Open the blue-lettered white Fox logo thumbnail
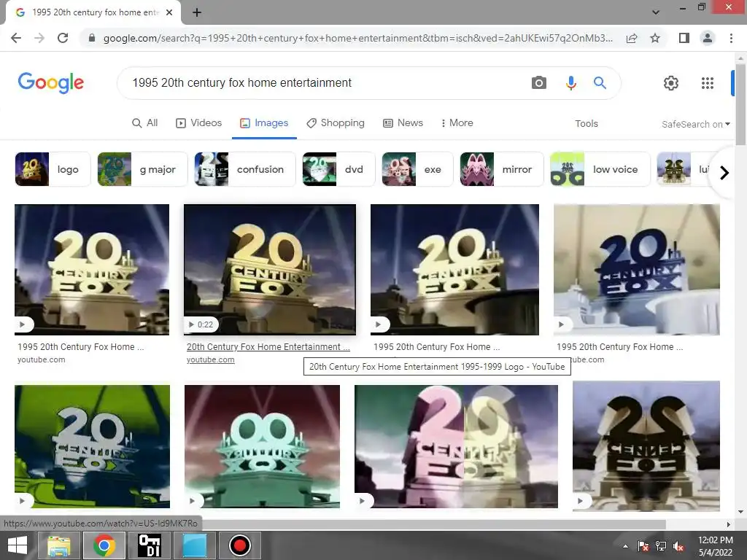The image size is (747, 560). click(636, 270)
